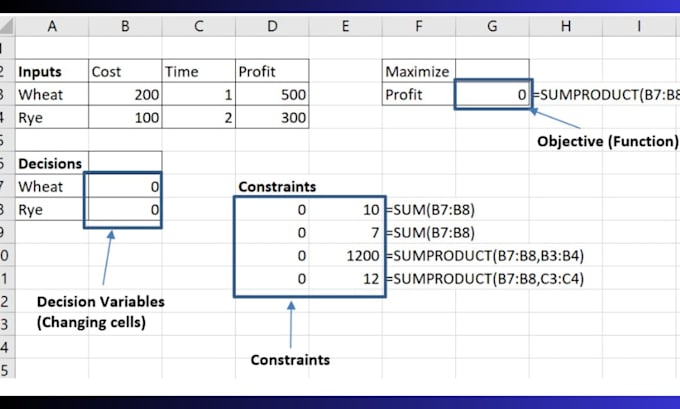
Task: Click the "Decisions" header cell
Action: [52, 163]
